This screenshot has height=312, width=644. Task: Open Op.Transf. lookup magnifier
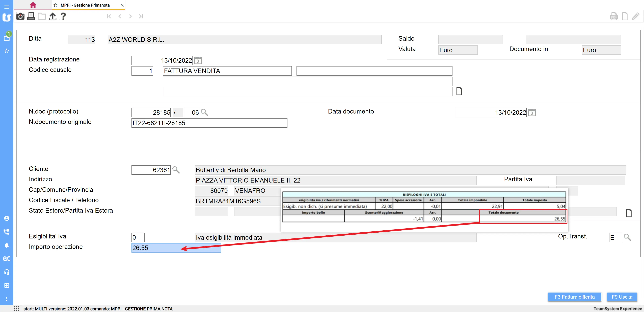click(627, 237)
